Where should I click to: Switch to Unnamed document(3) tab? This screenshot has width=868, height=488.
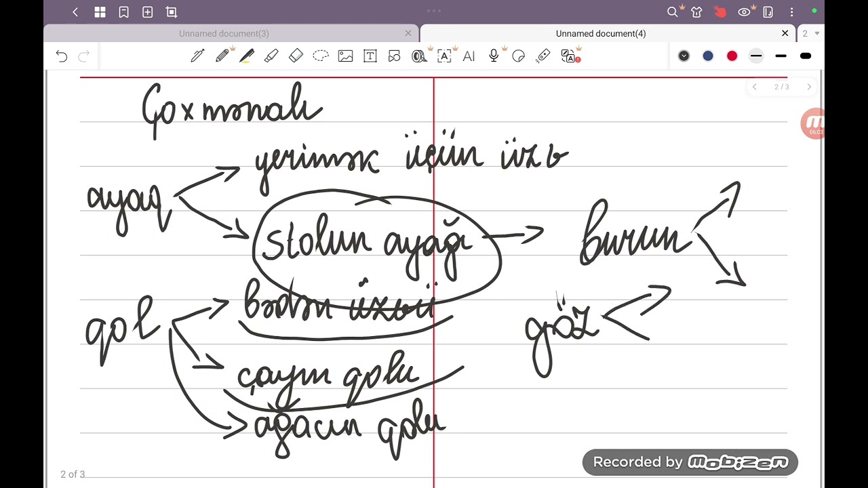224,33
